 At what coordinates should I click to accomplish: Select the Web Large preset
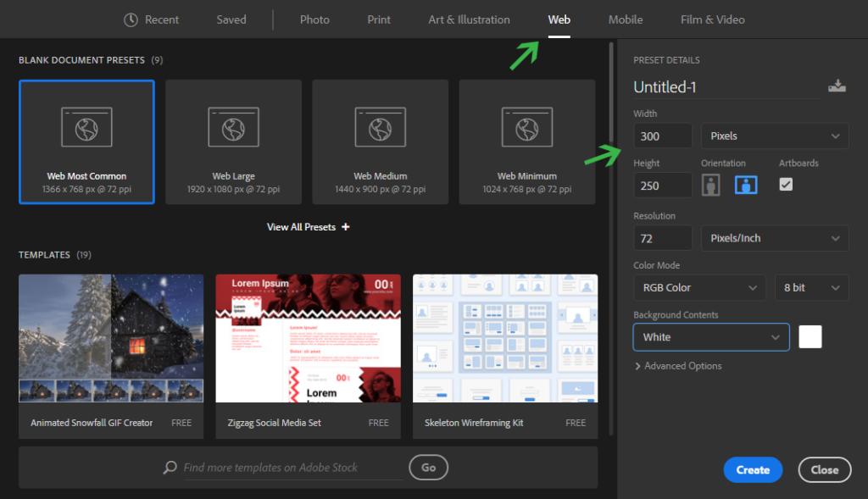tap(234, 142)
